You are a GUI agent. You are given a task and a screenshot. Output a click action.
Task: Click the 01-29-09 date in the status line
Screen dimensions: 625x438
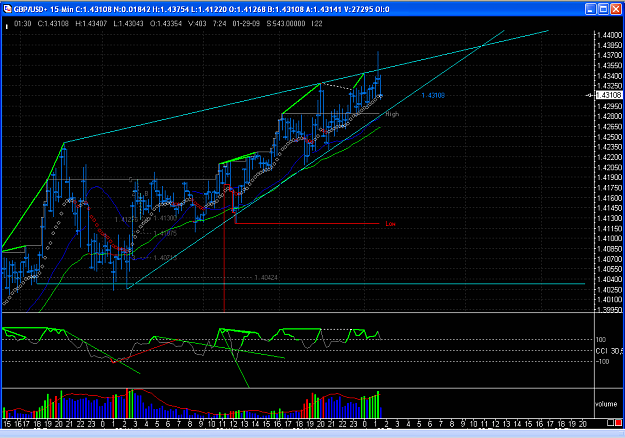(x=246, y=24)
